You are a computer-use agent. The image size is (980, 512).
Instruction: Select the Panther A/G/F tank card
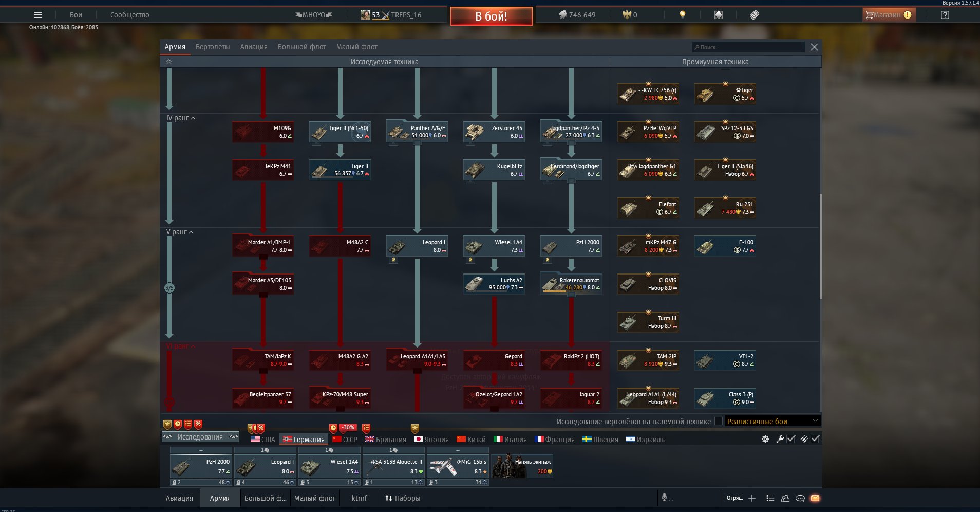[417, 132]
